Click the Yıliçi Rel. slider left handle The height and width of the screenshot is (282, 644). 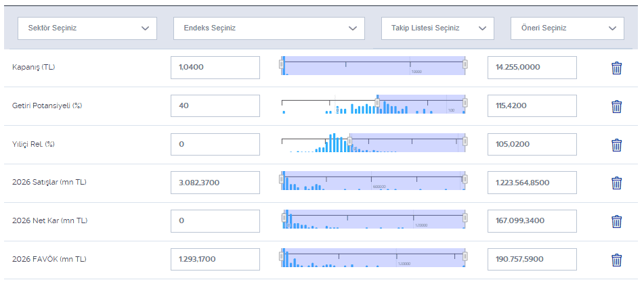pos(349,141)
